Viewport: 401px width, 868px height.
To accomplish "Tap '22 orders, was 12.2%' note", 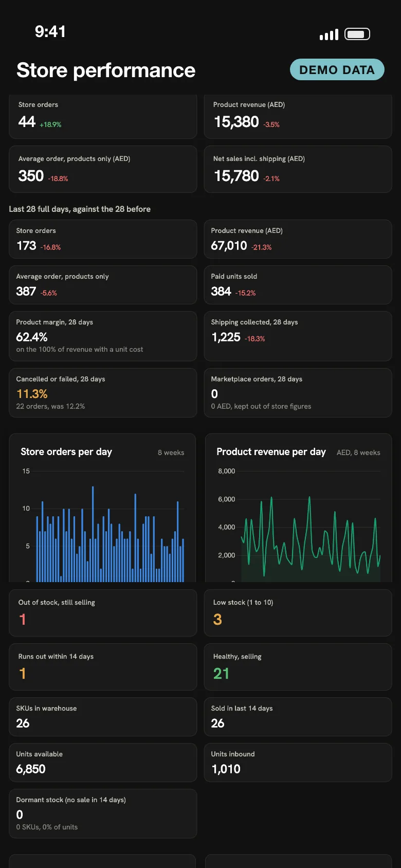I will (x=50, y=406).
